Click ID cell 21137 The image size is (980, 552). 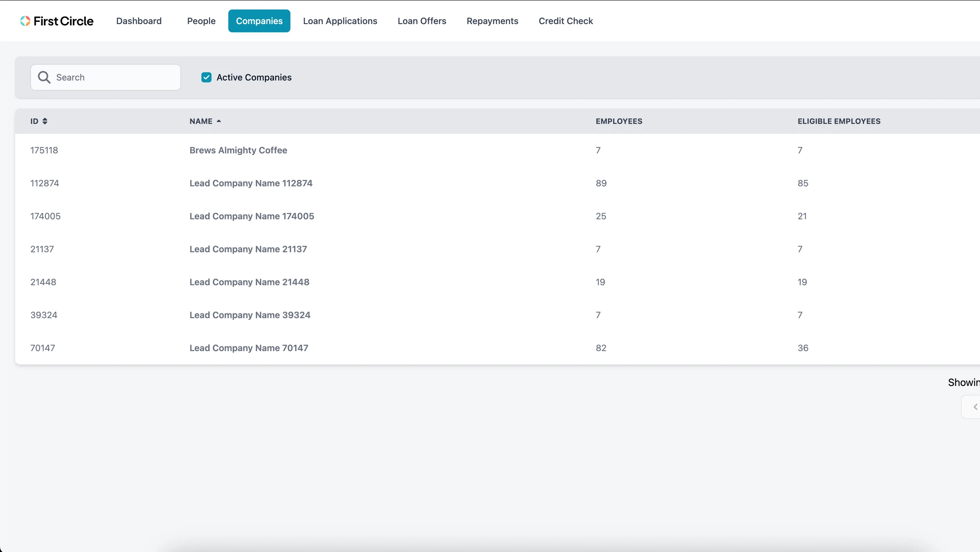tap(42, 249)
